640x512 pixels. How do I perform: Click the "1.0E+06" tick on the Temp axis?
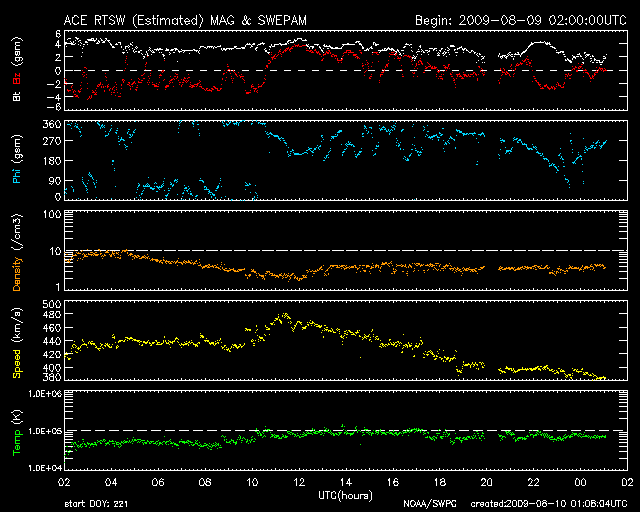pos(45,394)
